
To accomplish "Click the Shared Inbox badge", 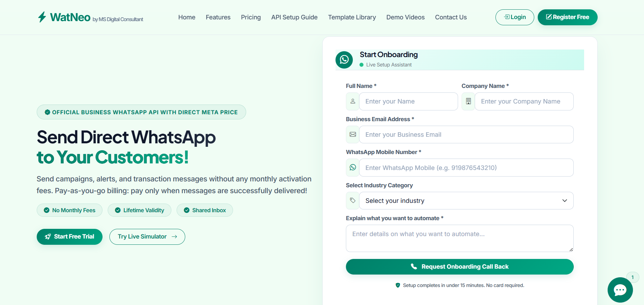I will [205, 210].
